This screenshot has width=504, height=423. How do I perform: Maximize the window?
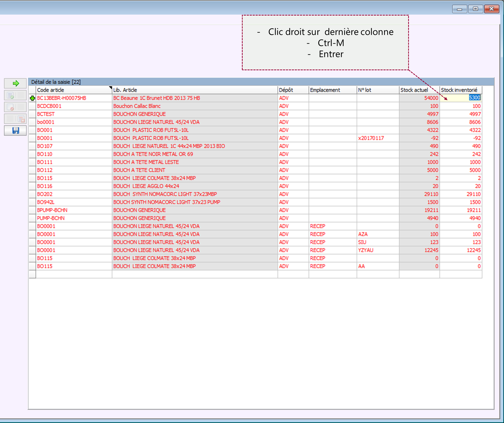(475, 9)
